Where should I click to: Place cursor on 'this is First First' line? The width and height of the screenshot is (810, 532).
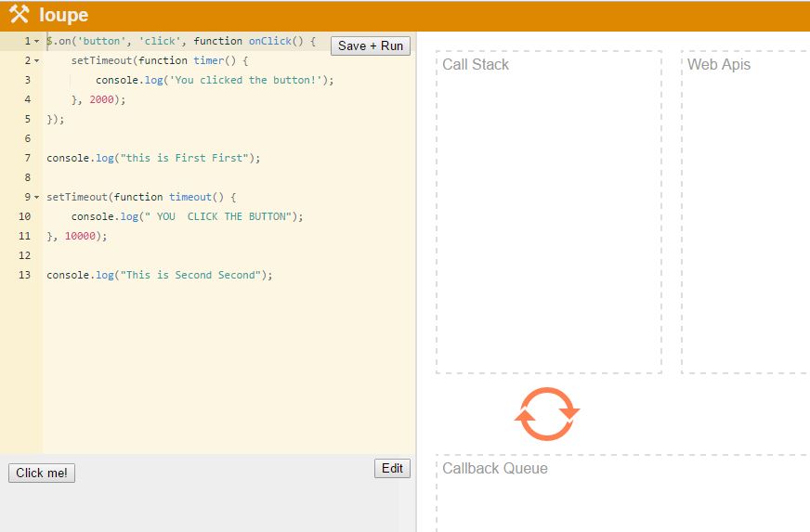tap(153, 158)
